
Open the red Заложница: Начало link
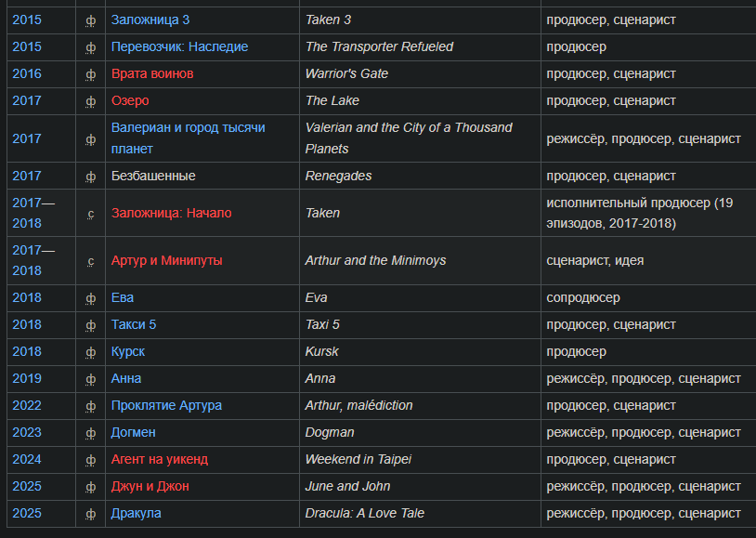pyautogui.click(x=171, y=213)
